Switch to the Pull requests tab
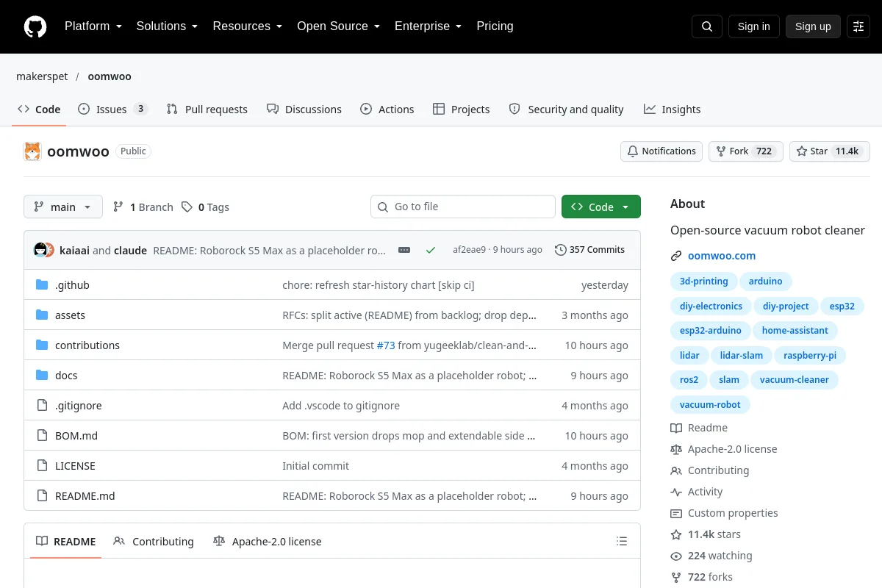 tap(207, 109)
